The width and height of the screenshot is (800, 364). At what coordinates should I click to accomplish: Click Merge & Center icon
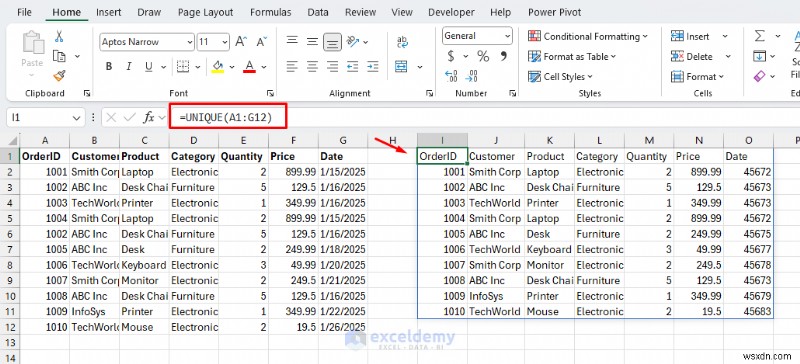(x=402, y=66)
